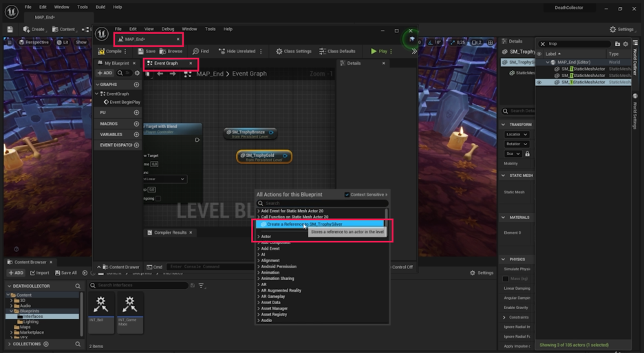This screenshot has height=353, width=644.
Task: Click graph bookmark icon
Action: (148, 74)
